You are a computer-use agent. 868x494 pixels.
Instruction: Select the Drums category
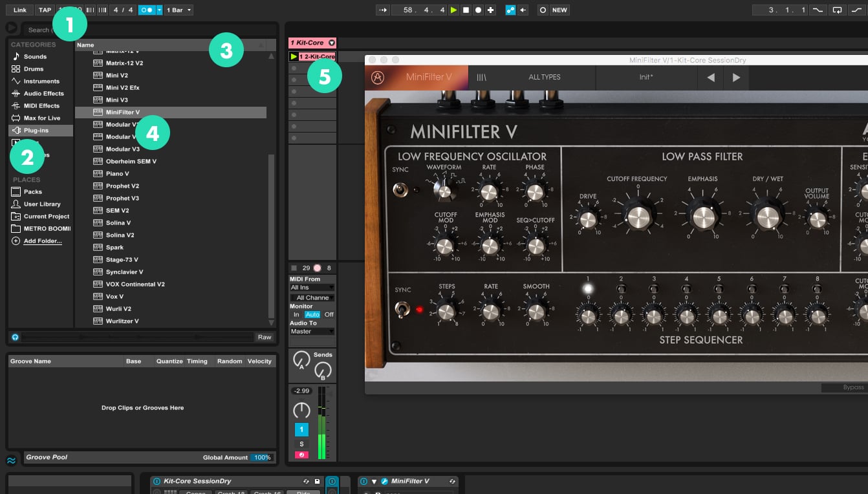[x=34, y=69]
